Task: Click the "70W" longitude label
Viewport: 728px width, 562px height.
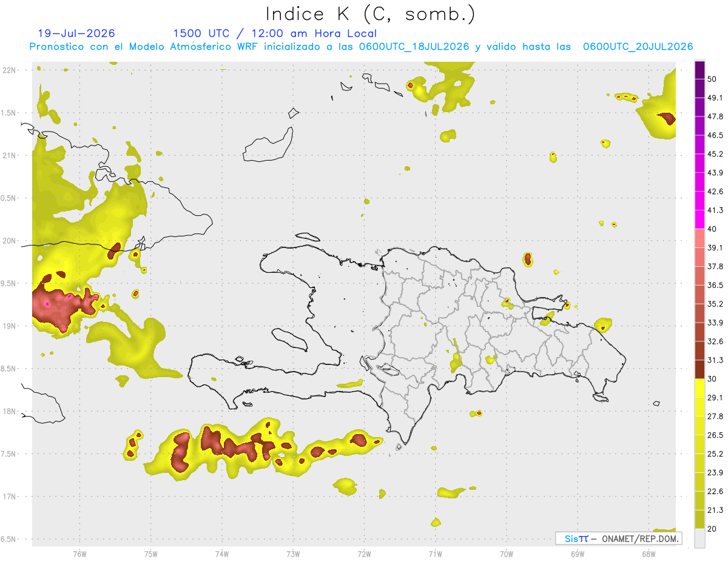Action: tap(506, 554)
